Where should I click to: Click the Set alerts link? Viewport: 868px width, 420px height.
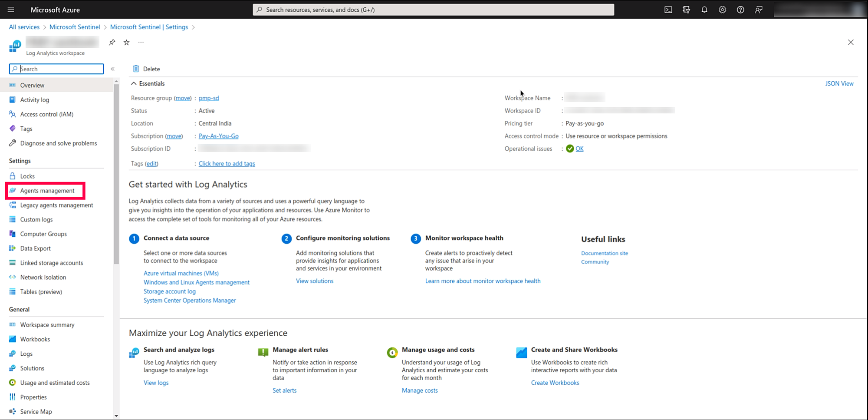pos(285,390)
